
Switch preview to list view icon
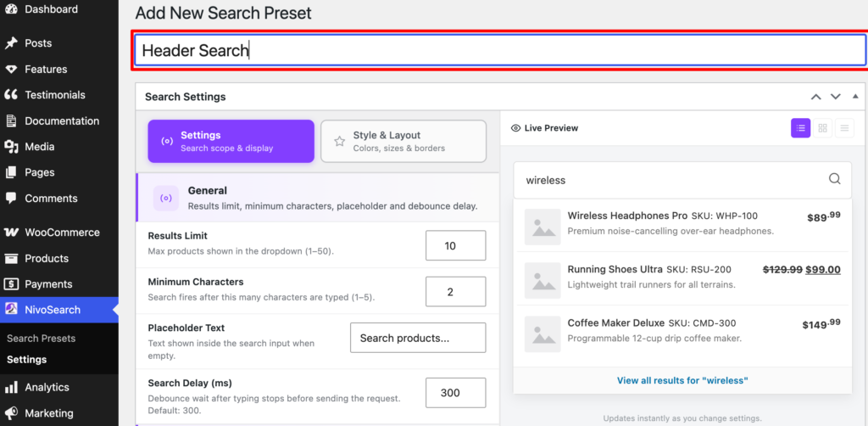(800, 128)
